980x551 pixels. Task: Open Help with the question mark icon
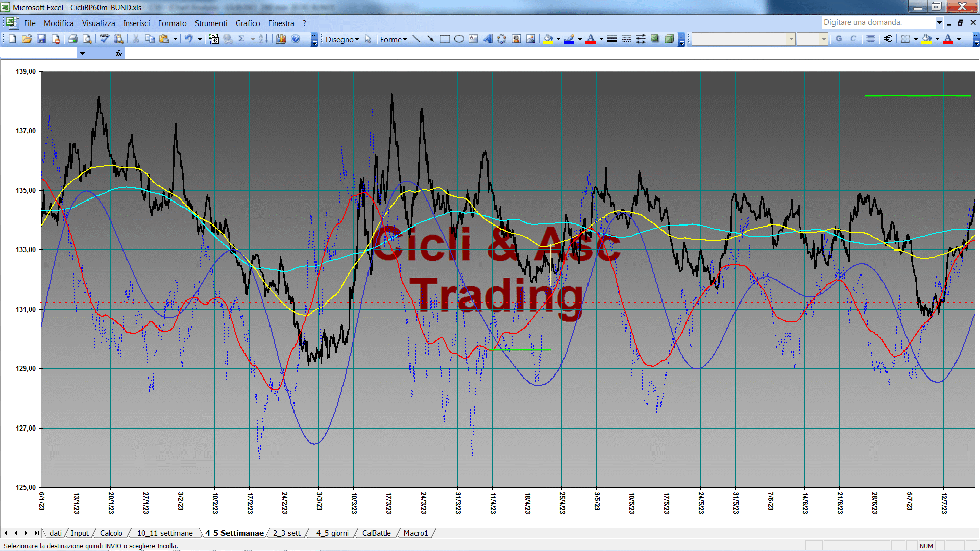point(296,39)
